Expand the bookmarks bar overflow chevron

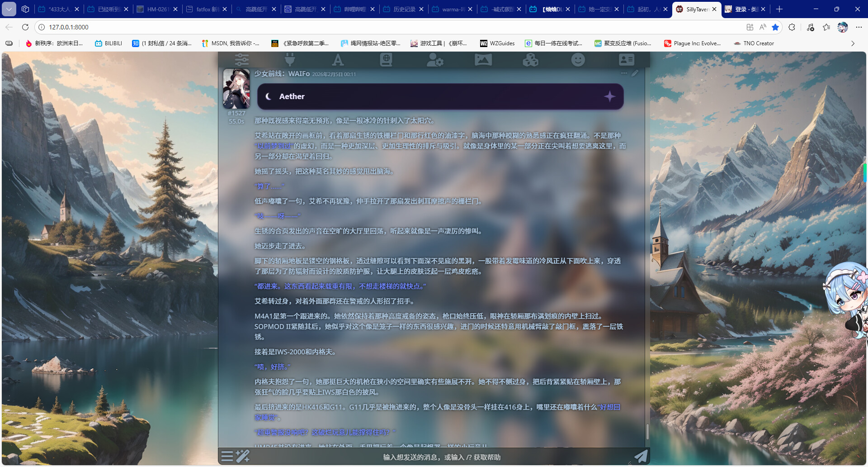853,43
